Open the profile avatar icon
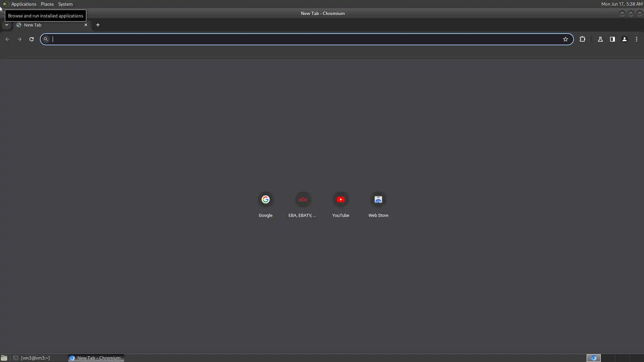This screenshot has width=644, height=362. tap(625, 39)
